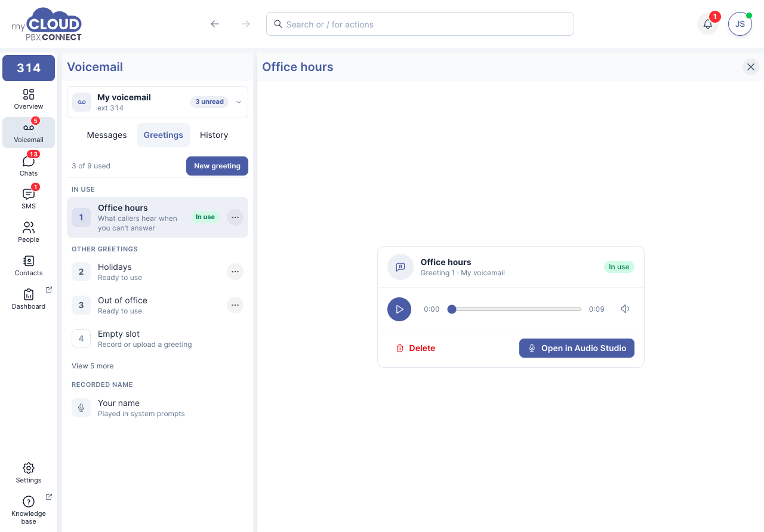The height and width of the screenshot is (532, 764).
Task: Click the myCloud PBX Connect logo
Action: [x=47, y=24]
